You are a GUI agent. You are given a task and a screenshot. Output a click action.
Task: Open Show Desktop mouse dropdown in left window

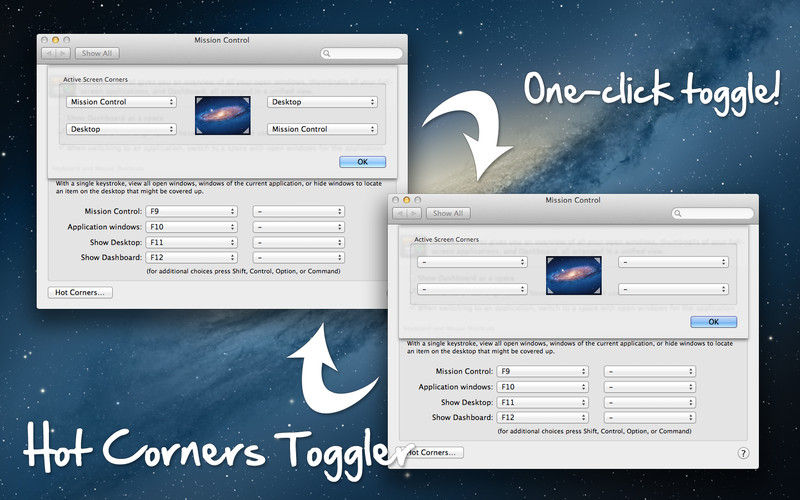(298, 242)
